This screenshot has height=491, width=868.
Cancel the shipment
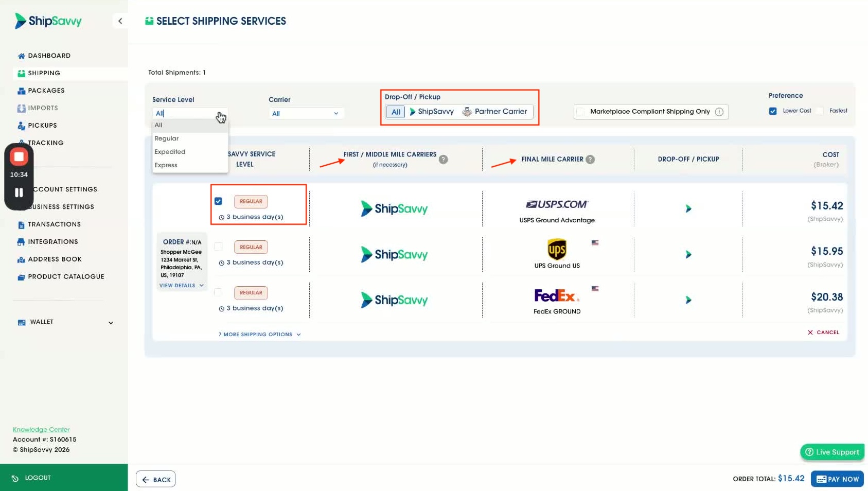pos(823,332)
